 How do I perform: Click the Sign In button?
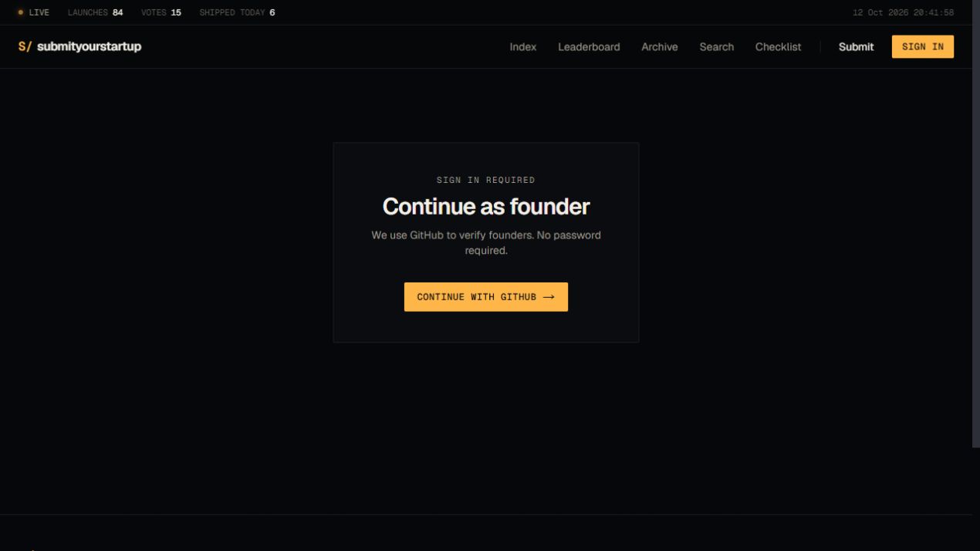pos(922,46)
